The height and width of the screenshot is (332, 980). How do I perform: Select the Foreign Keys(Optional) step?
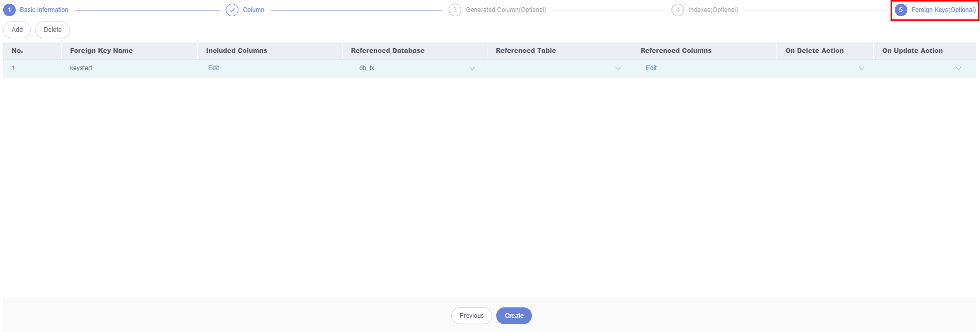click(943, 10)
